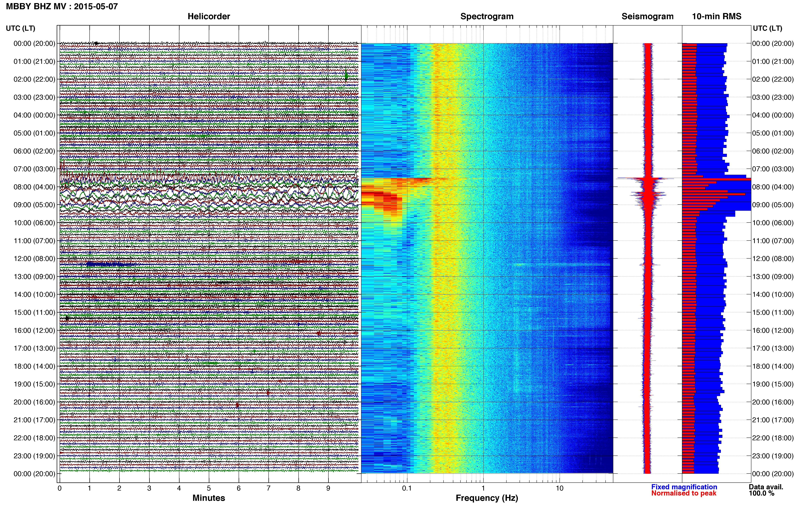Click the left UTC (LT) axis label

click(x=21, y=28)
